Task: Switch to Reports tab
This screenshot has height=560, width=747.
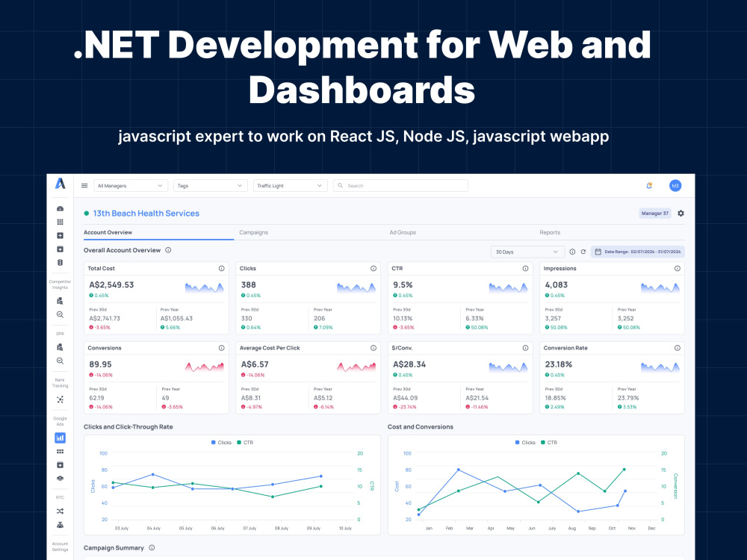Action: pyautogui.click(x=550, y=232)
